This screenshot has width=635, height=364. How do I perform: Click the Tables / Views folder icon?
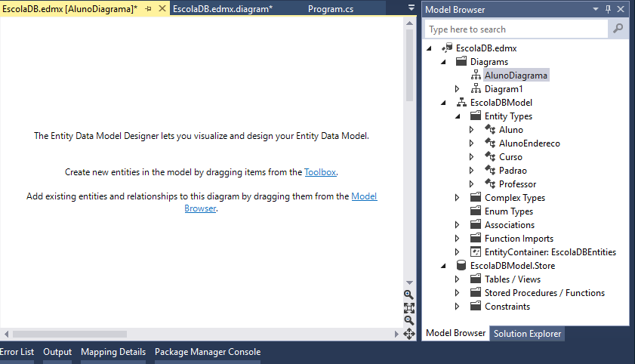click(x=476, y=279)
